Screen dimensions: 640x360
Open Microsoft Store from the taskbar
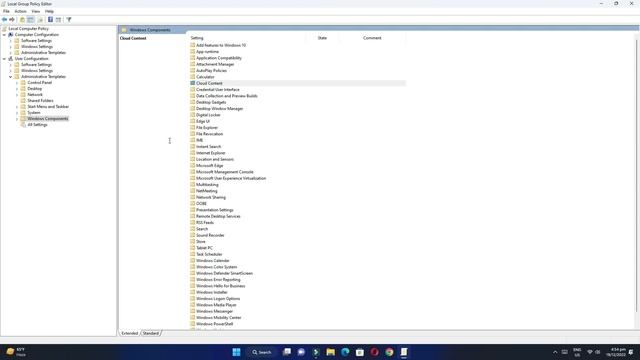point(360,352)
